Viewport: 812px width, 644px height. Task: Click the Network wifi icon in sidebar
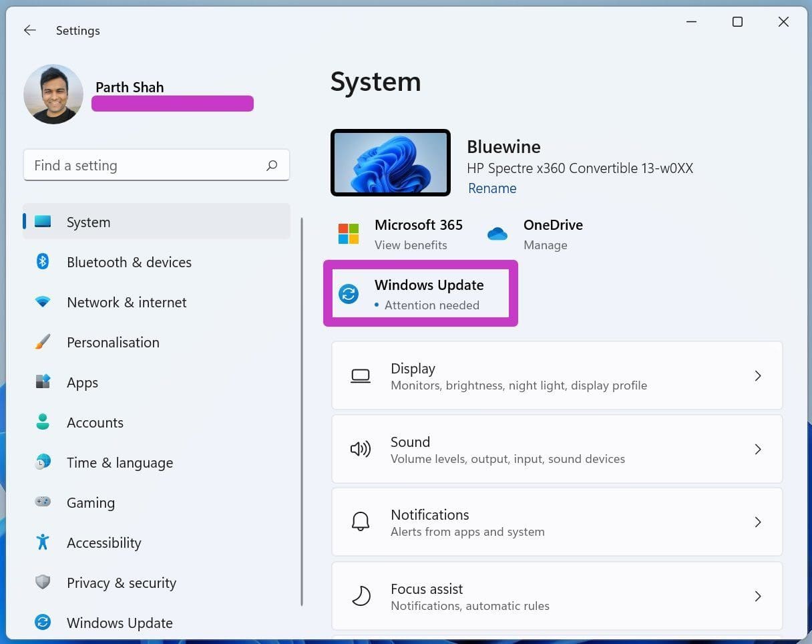point(43,302)
